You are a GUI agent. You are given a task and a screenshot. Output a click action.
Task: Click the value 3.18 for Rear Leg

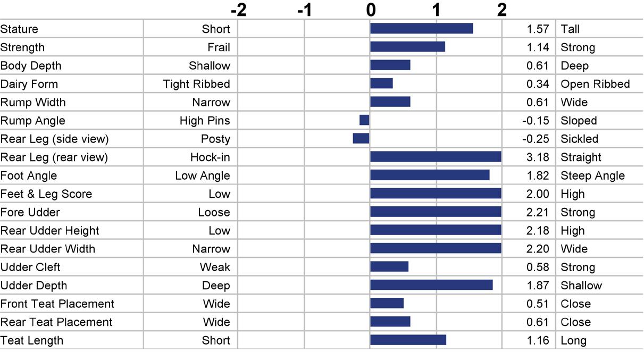[x=538, y=157]
